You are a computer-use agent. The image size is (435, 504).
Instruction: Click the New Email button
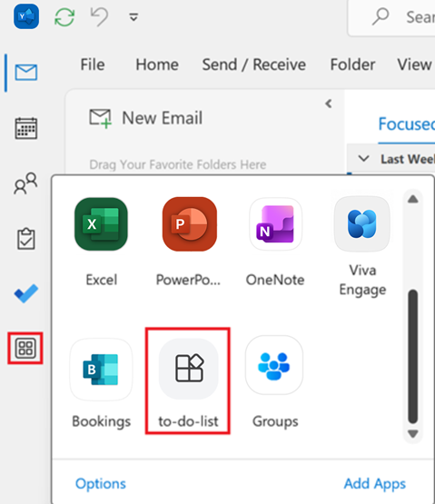(146, 118)
